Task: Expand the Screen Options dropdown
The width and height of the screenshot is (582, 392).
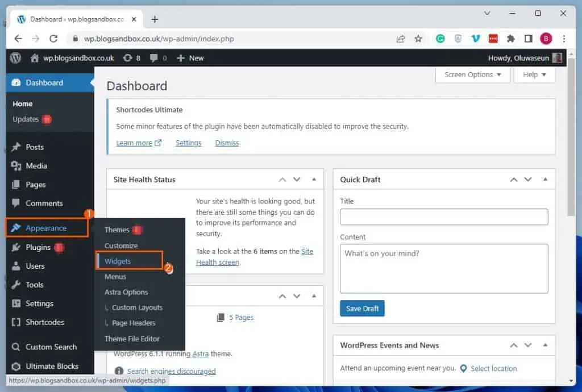Action: pos(472,75)
